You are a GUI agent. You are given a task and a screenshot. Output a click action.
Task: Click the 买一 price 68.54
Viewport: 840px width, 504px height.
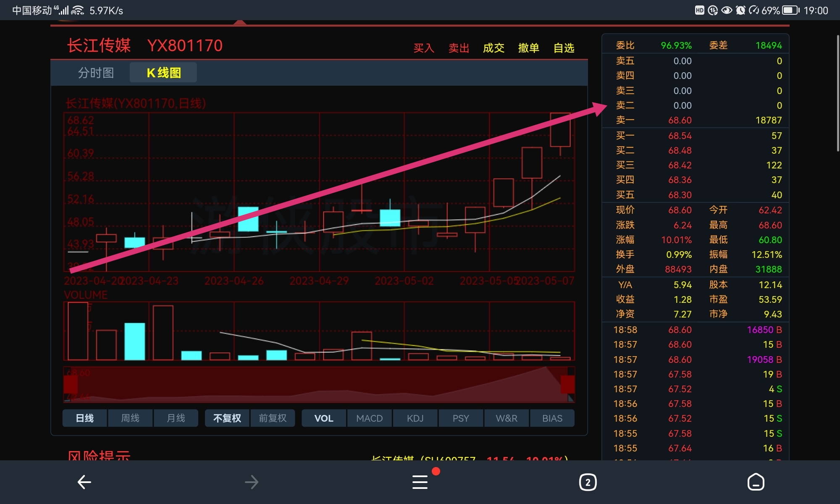680,136
